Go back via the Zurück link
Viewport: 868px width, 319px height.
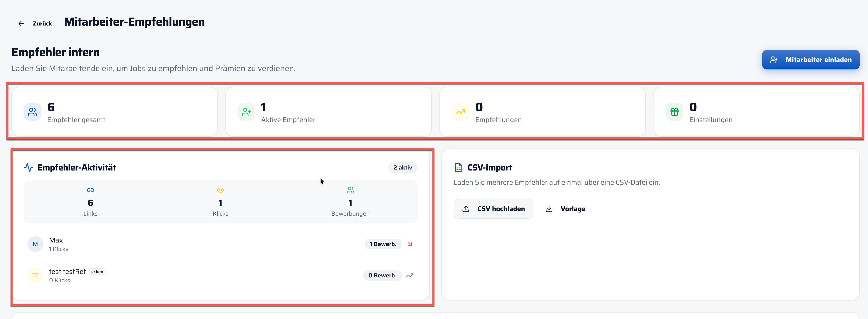[42, 24]
